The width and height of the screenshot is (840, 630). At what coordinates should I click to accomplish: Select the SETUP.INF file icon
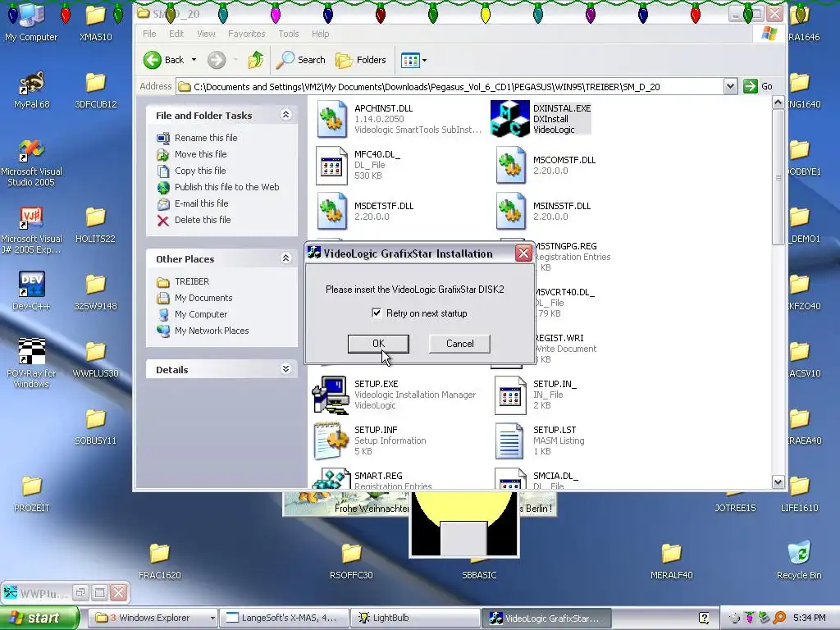pyautogui.click(x=331, y=441)
